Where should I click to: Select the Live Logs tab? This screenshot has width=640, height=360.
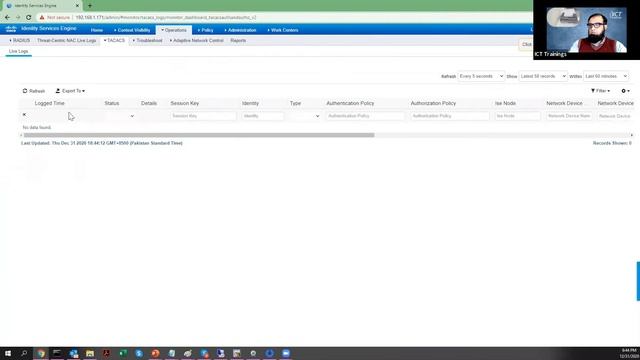tap(18, 51)
